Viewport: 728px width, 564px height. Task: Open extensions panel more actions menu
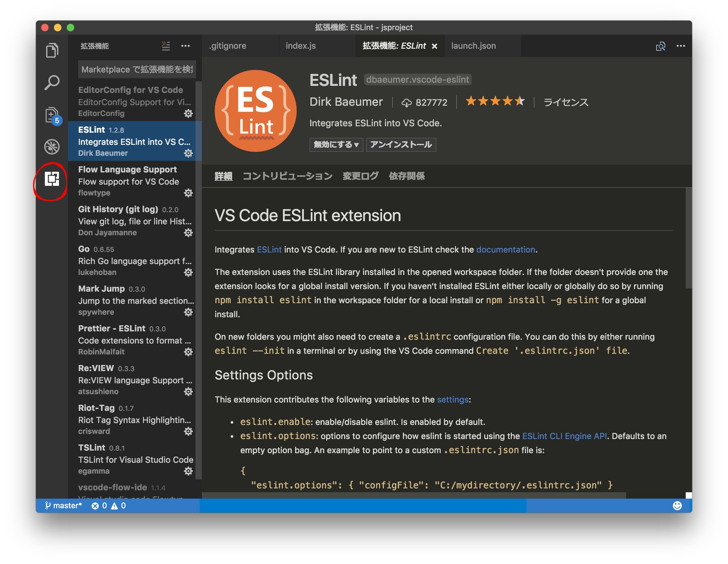point(186,46)
